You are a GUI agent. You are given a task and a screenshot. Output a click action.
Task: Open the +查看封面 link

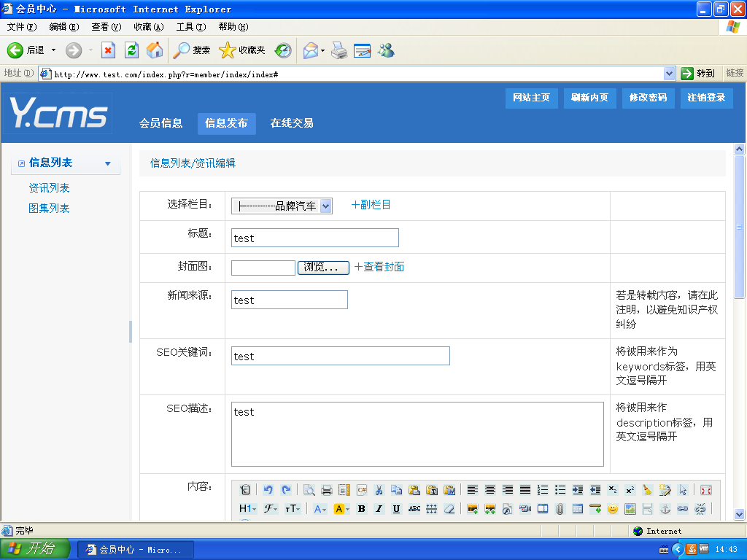pyautogui.click(x=379, y=267)
